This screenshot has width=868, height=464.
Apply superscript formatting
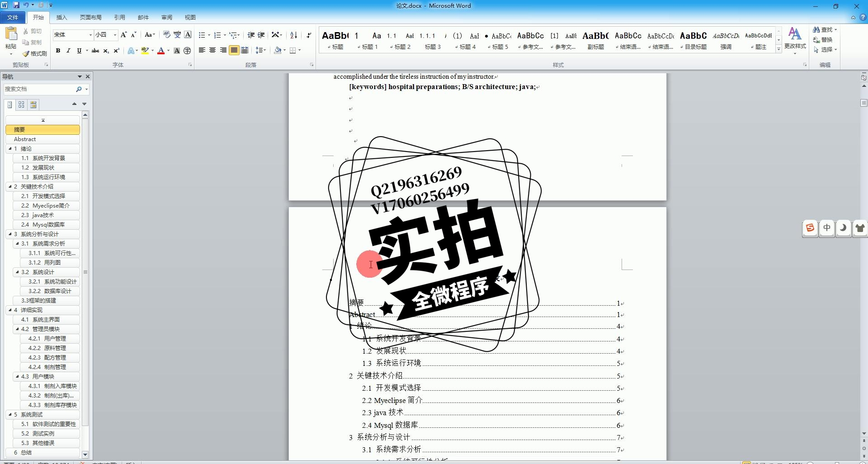pyautogui.click(x=116, y=51)
